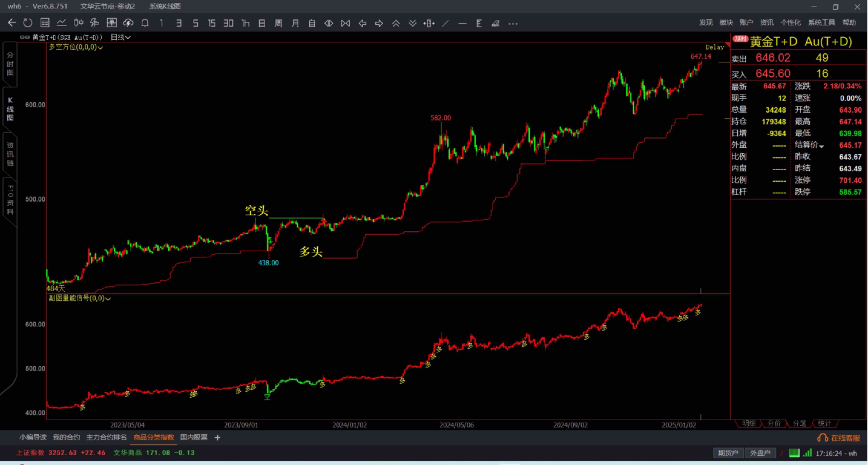The image size is (868, 465).
Task: Switch to candlestick chart icon
Action: (78, 23)
